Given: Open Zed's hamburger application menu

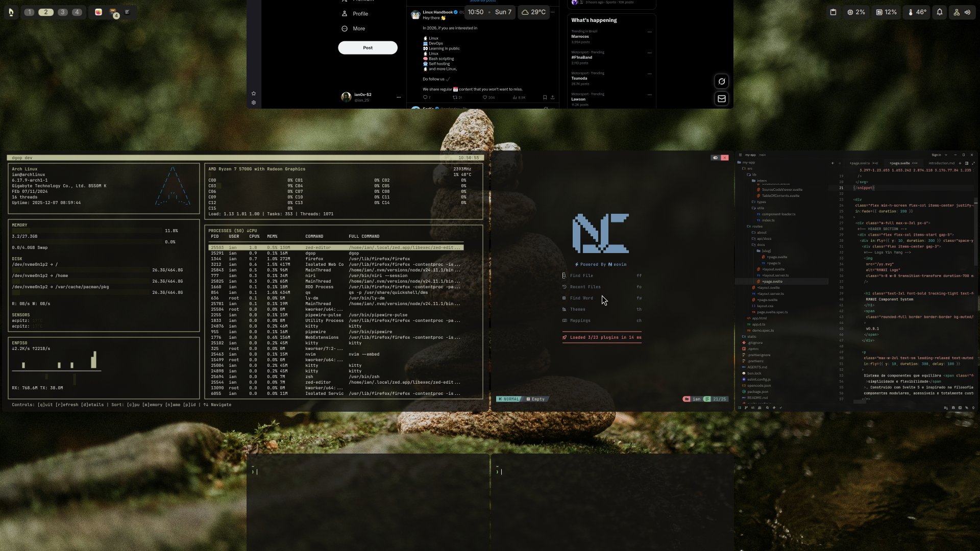Looking at the screenshot, I should [x=740, y=155].
